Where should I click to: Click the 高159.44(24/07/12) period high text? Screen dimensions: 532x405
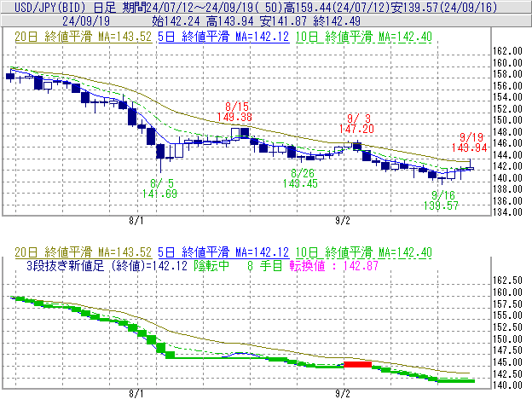click(337, 7)
